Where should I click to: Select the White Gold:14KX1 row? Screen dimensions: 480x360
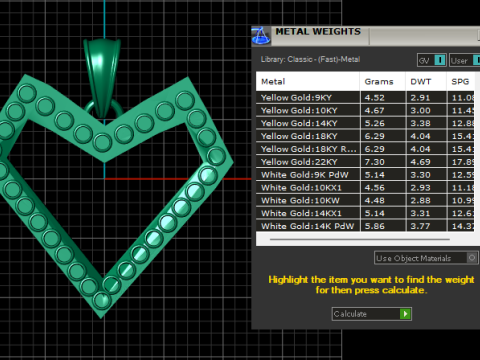coord(365,213)
